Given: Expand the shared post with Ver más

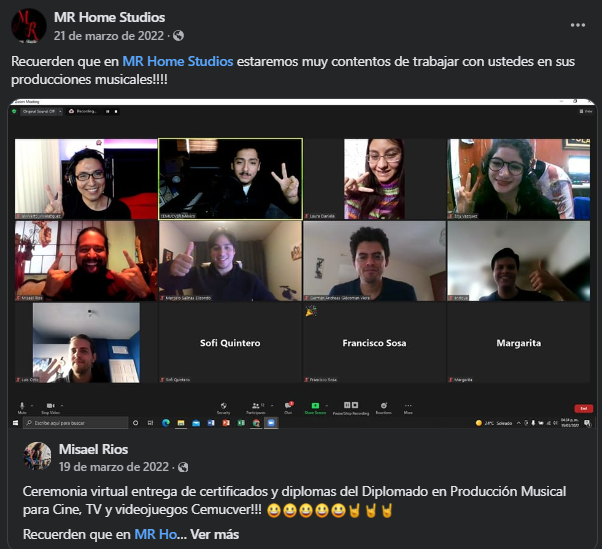Looking at the screenshot, I should 215,534.
